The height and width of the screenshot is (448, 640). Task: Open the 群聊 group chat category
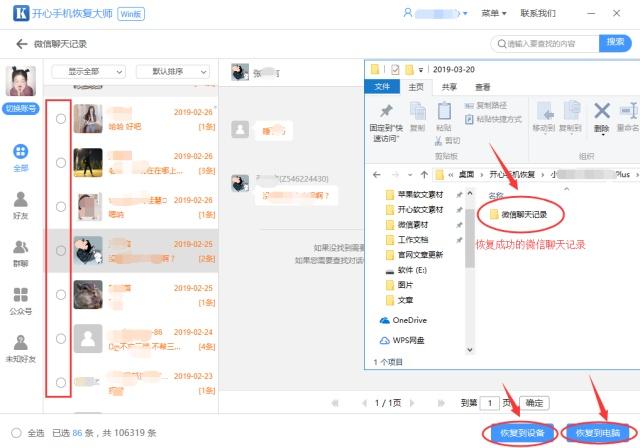20,247
